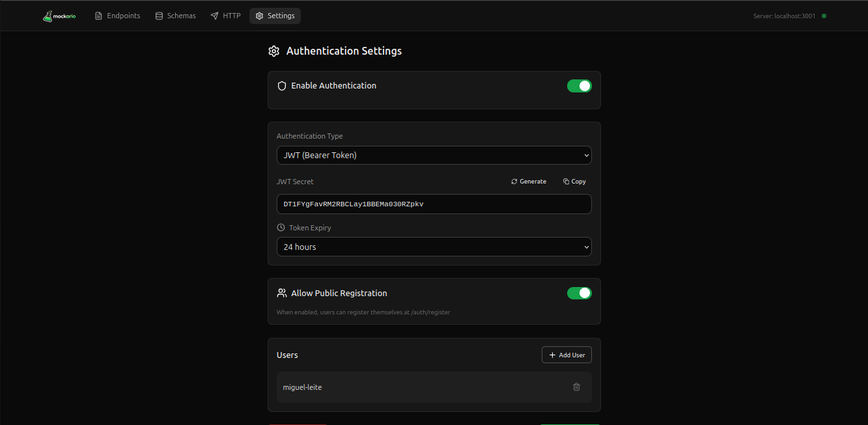Disable the Enable Authentication toggle

point(579,86)
